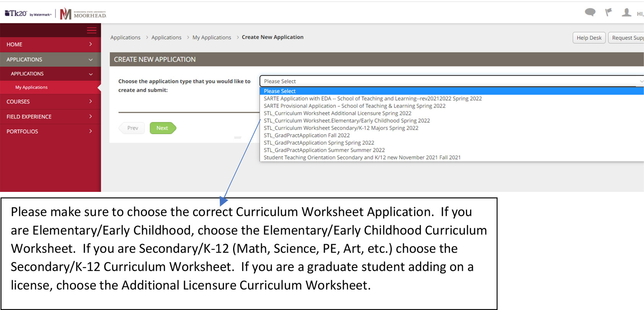Select My Applications in the sidebar
Viewport: 644px width, 310px height.
[31, 88]
